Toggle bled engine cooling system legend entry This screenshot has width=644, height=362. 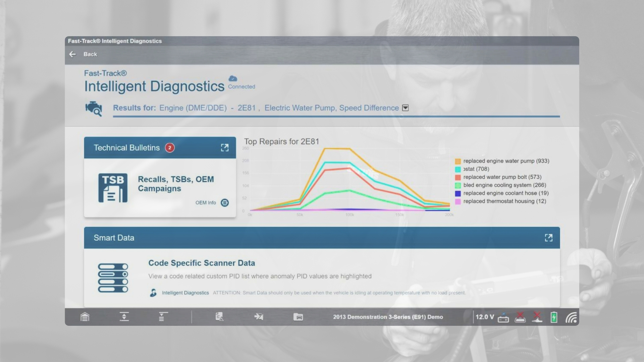[500, 185]
